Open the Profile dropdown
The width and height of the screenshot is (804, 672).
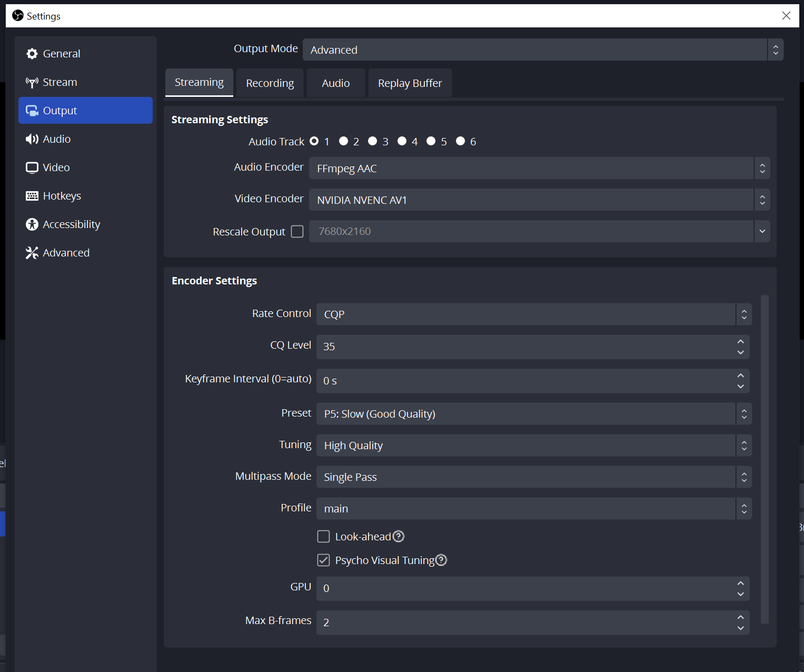(x=534, y=509)
